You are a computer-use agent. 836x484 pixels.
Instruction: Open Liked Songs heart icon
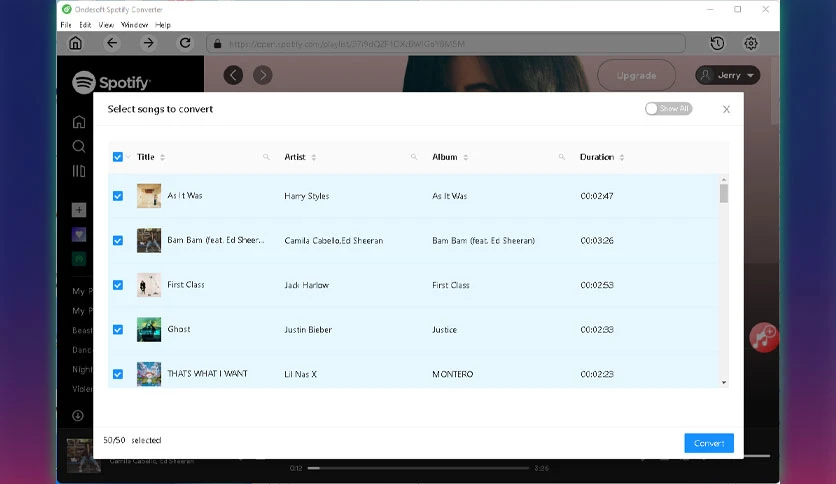[79, 235]
